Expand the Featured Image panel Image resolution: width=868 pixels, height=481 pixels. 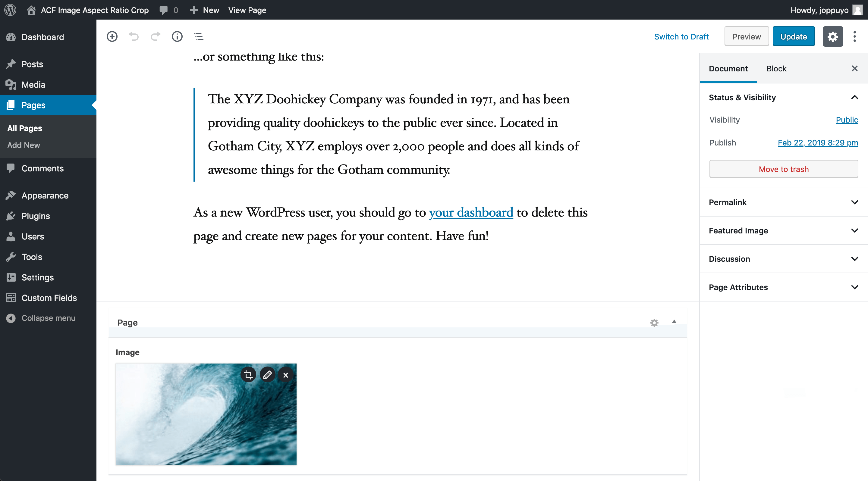(x=854, y=230)
